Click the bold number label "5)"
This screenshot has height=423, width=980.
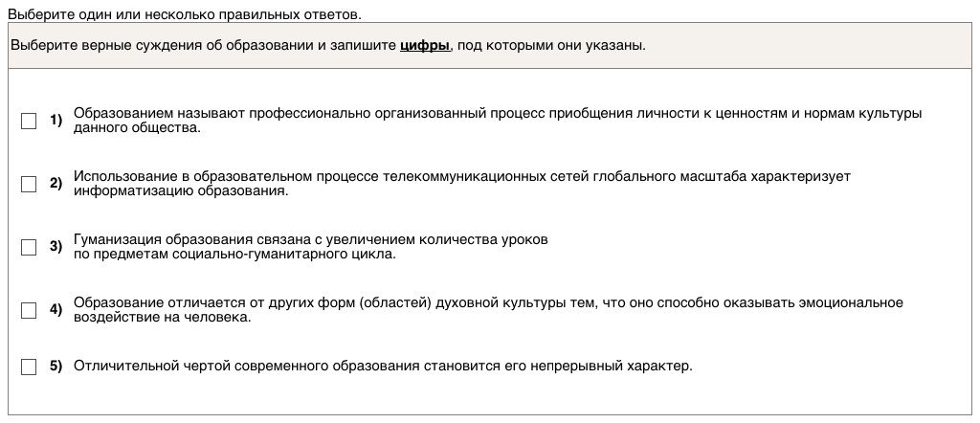56,367
